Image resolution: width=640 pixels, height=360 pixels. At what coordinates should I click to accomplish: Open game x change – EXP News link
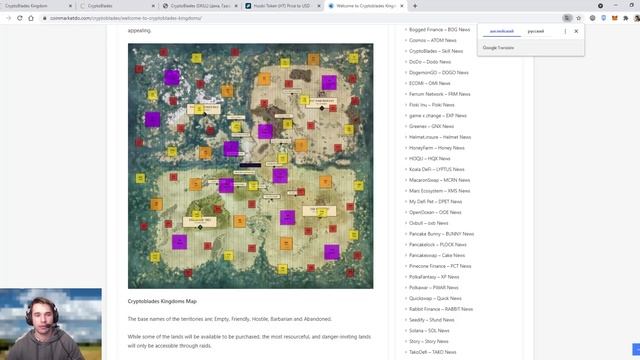[x=438, y=116]
